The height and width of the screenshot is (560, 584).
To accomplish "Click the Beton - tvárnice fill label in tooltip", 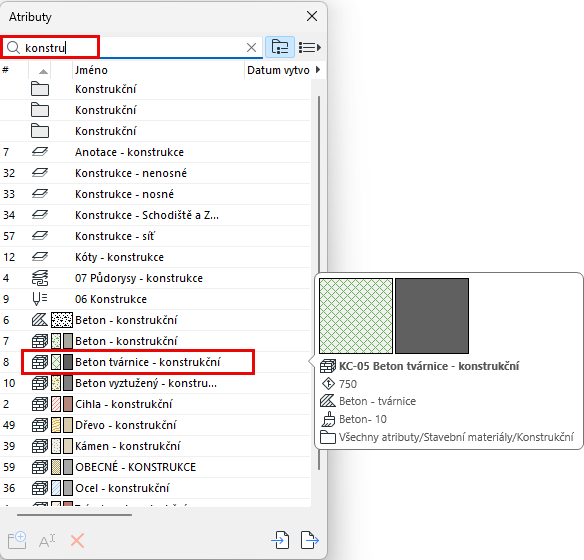I will [x=377, y=401].
